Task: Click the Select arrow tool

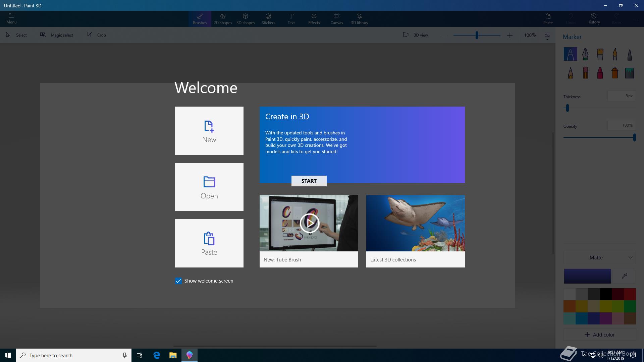Action: tap(16, 35)
